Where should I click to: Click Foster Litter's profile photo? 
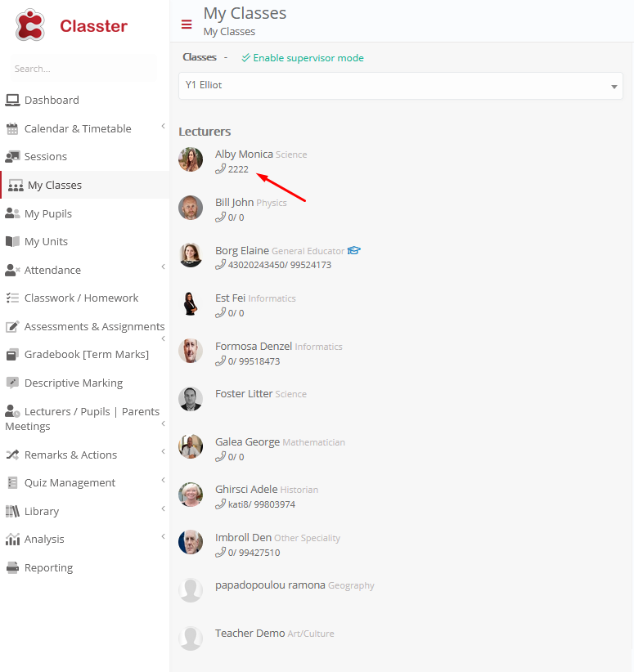[x=191, y=399]
